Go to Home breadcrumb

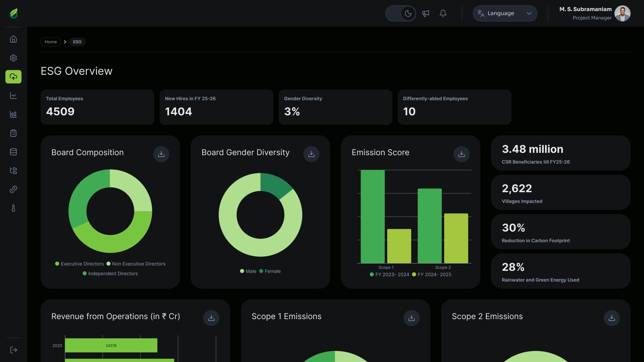click(51, 42)
